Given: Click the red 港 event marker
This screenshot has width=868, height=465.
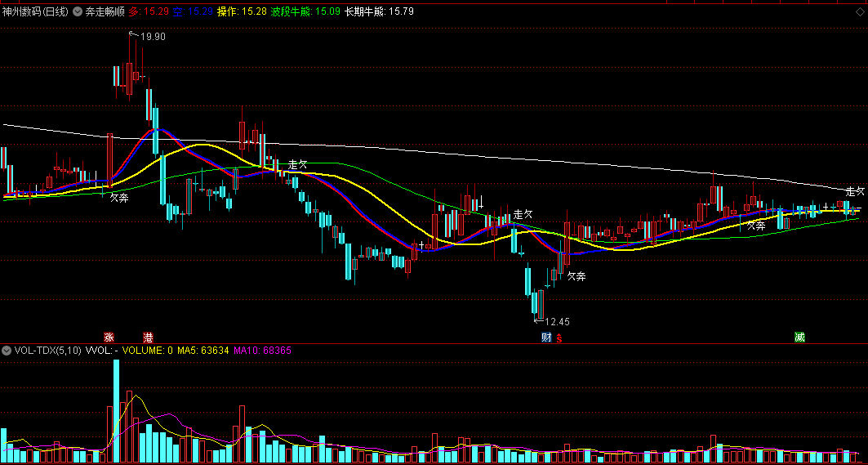Looking at the screenshot, I should coord(149,337).
